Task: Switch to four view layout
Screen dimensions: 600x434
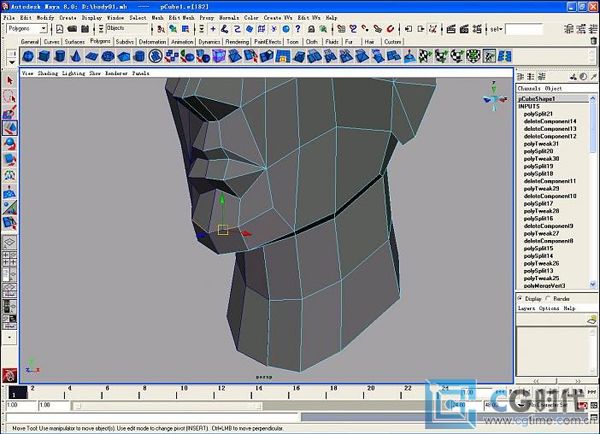Action: (x=10, y=258)
